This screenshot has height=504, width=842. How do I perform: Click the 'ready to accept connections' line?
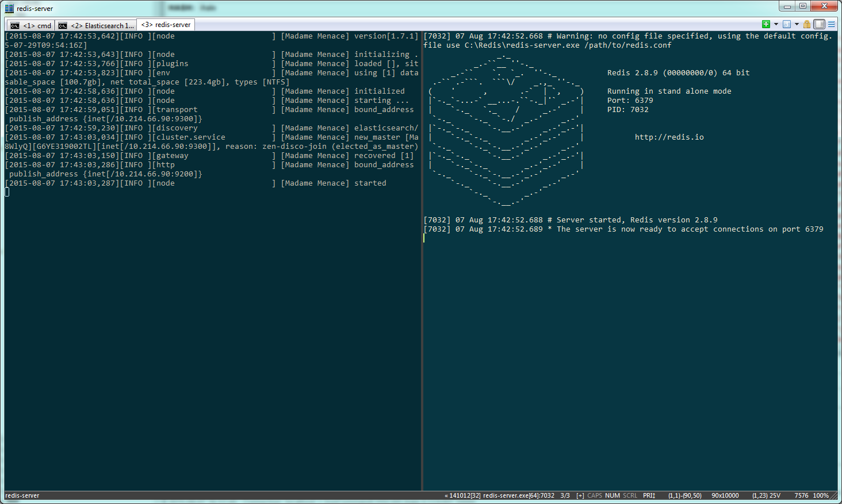pos(623,229)
